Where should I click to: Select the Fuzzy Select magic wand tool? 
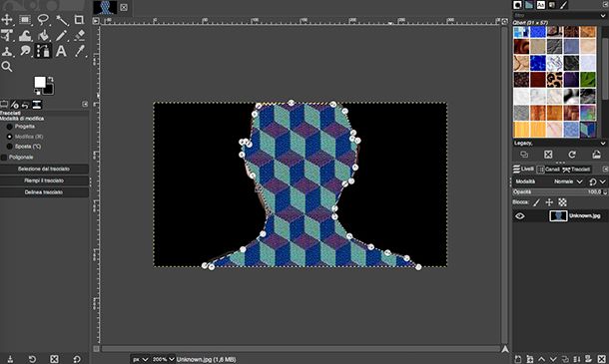(x=61, y=20)
